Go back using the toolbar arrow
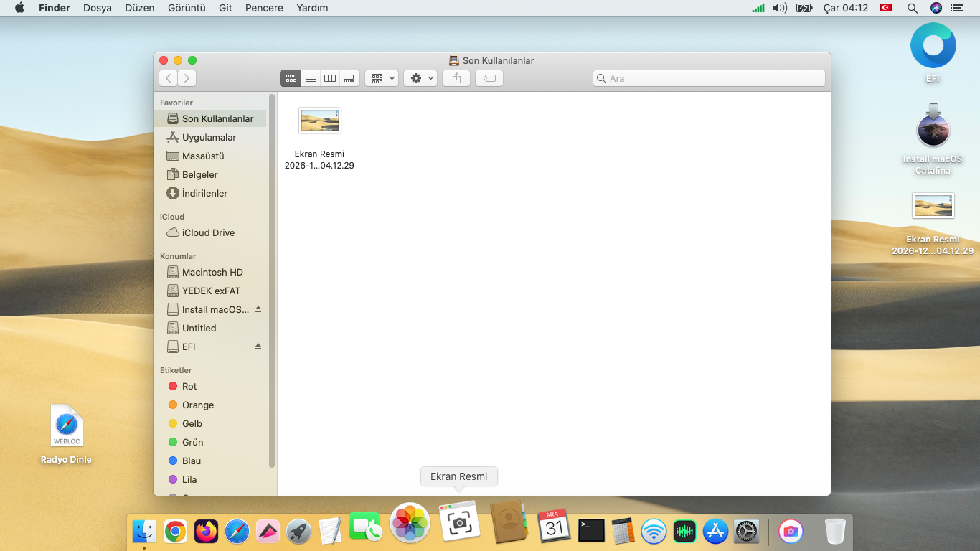The width and height of the screenshot is (980, 551). tap(169, 78)
